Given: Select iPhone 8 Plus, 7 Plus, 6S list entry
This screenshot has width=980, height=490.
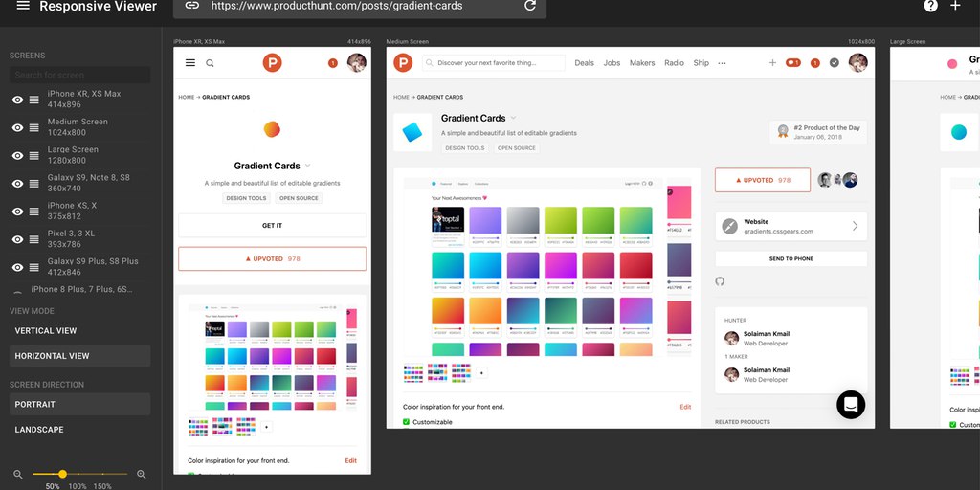Looking at the screenshot, I should pos(81,289).
